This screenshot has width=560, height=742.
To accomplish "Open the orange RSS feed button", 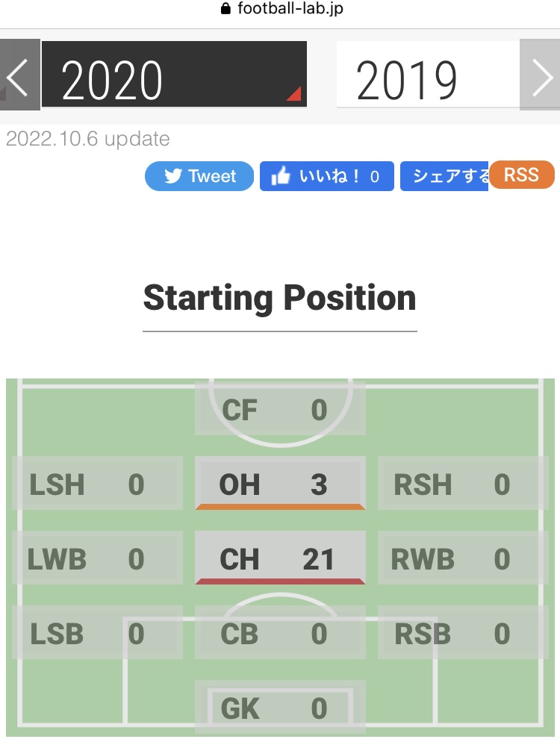I will (x=522, y=175).
